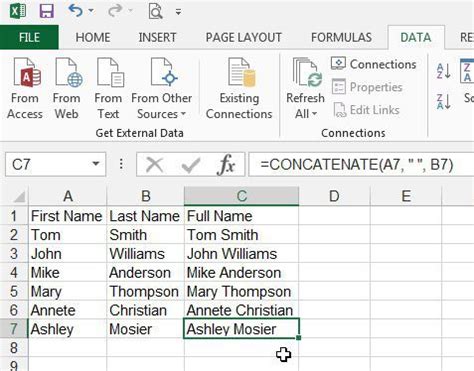The width and height of the screenshot is (474, 371).
Task: Expand From Other Sources menu
Action: [x=162, y=88]
